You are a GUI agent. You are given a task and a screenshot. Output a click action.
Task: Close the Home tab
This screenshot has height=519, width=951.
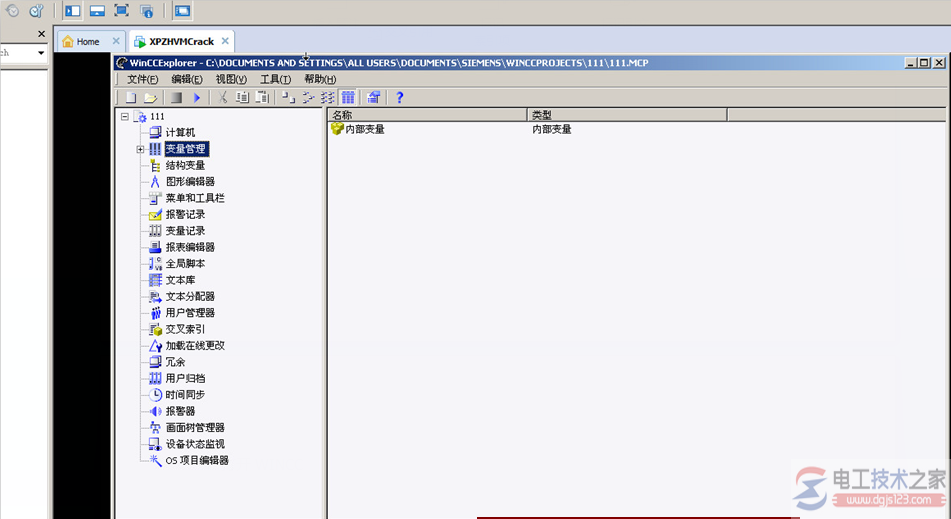[116, 41]
